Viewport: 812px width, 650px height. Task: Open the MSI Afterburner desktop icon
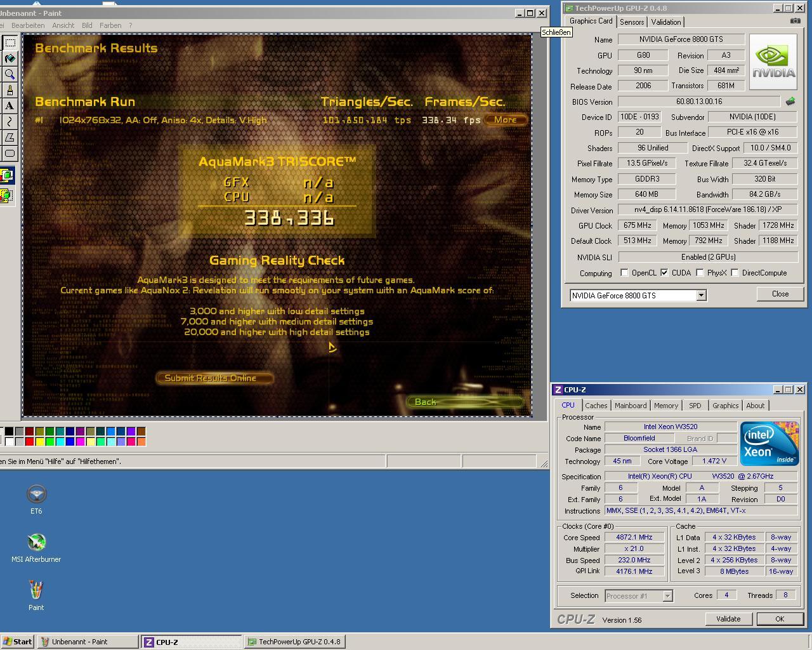point(36,548)
